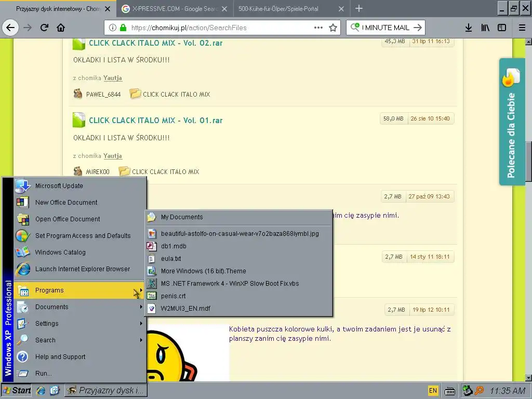Click the 1 MINUTE MAIL search field

(x=385, y=28)
